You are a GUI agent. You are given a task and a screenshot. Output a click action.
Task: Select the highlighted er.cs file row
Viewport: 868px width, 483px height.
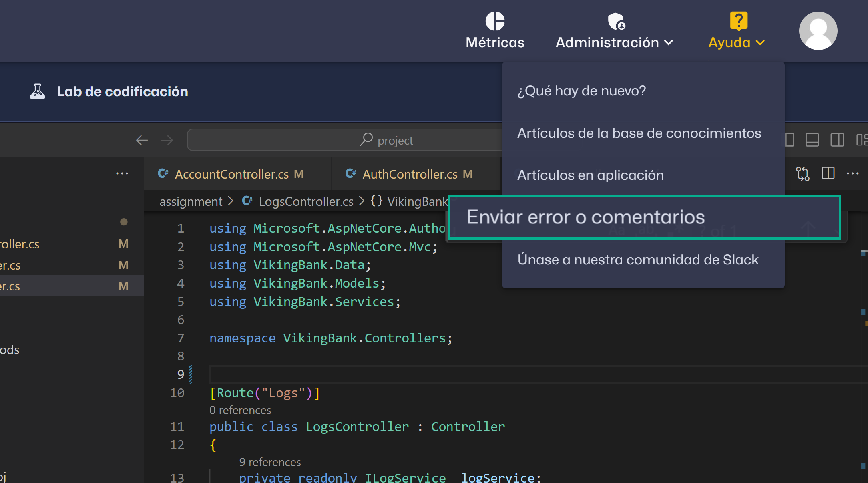point(72,286)
